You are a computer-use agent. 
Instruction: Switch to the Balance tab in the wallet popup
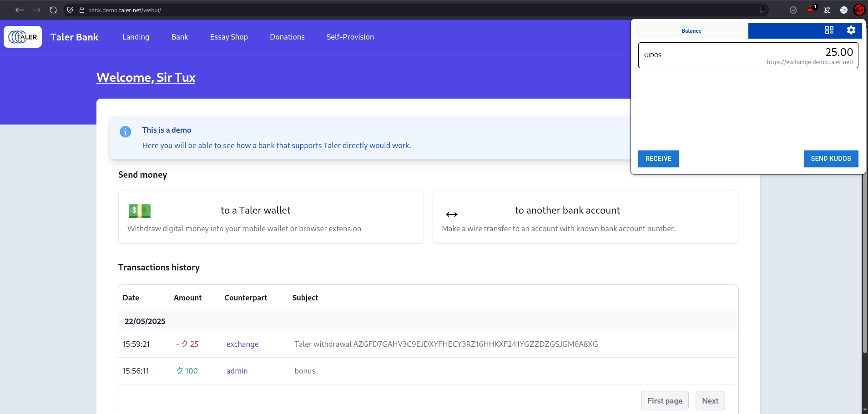(x=691, y=30)
